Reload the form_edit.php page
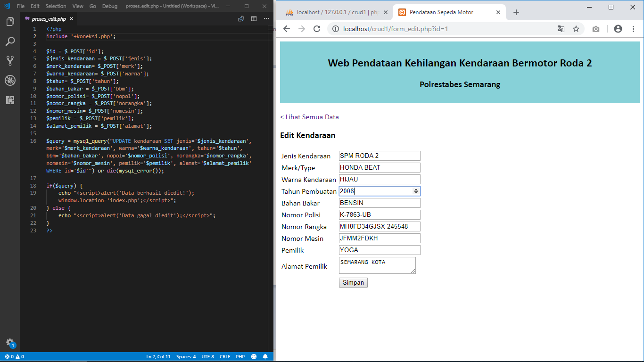 [316, 29]
